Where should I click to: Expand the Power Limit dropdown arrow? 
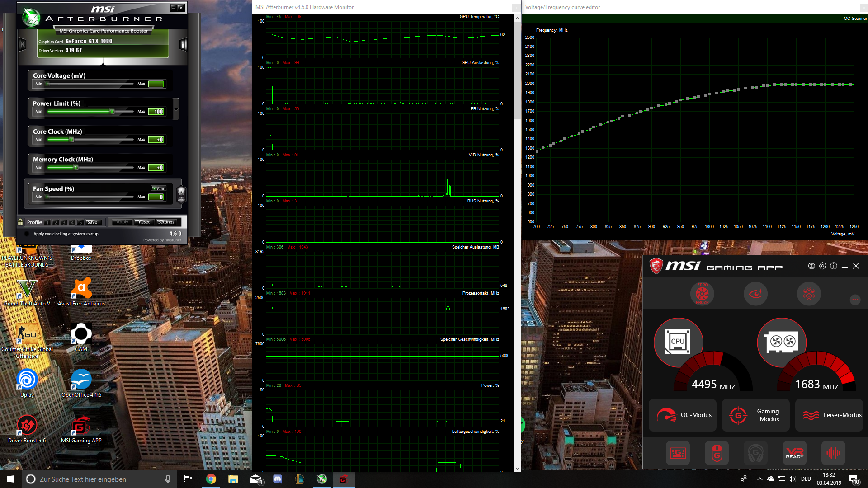tap(176, 110)
